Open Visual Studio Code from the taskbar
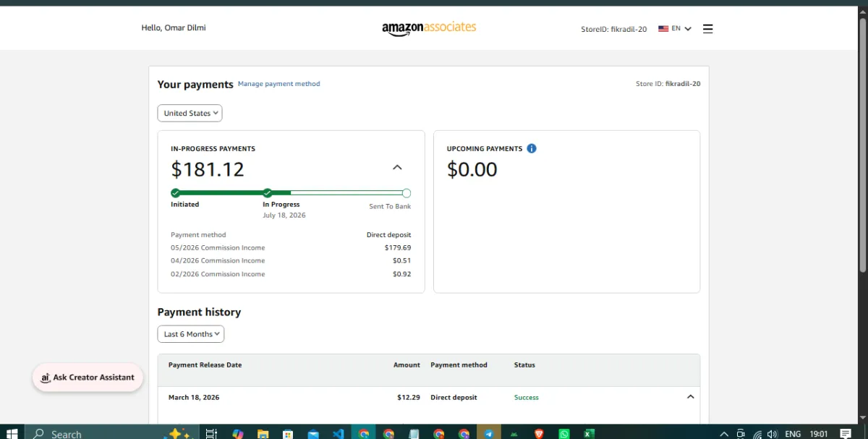The height and width of the screenshot is (439, 868). [x=338, y=433]
